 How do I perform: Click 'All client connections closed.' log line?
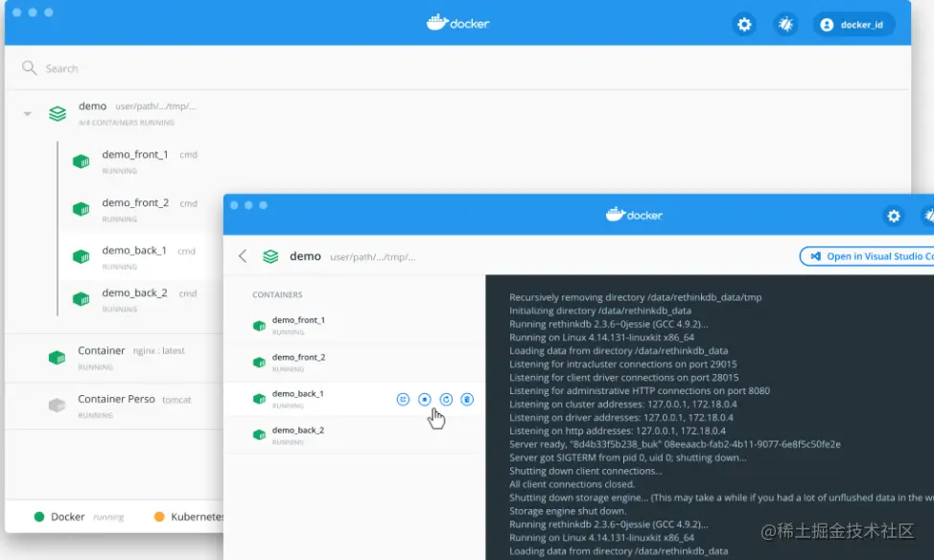tap(572, 483)
